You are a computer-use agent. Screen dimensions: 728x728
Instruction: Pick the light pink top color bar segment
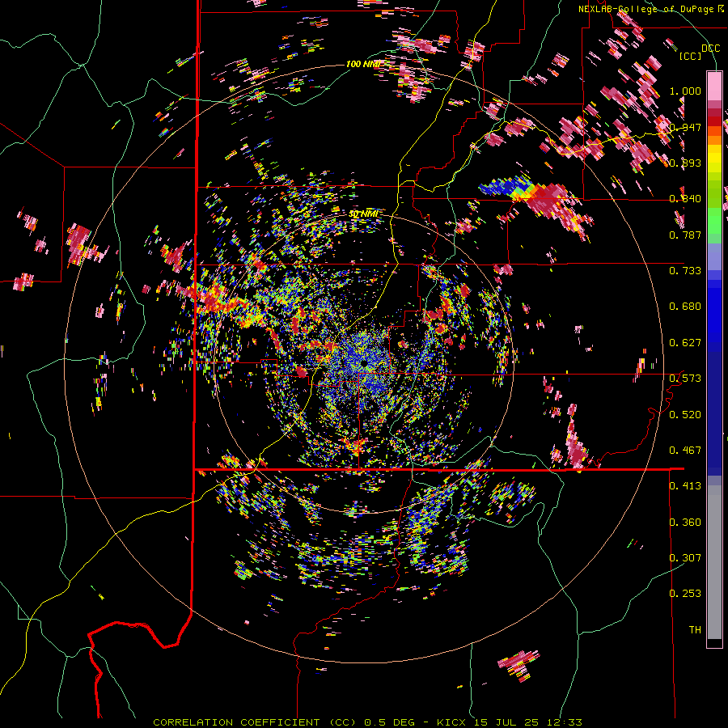714,86
